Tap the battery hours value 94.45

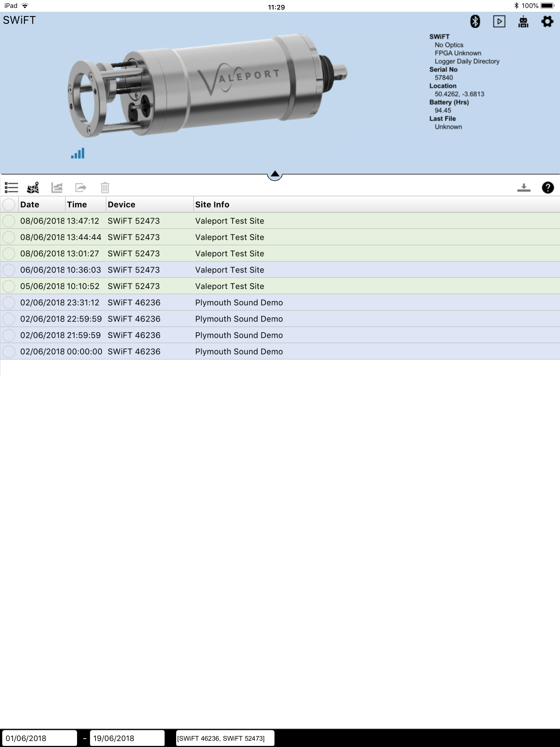click(443, 110)
